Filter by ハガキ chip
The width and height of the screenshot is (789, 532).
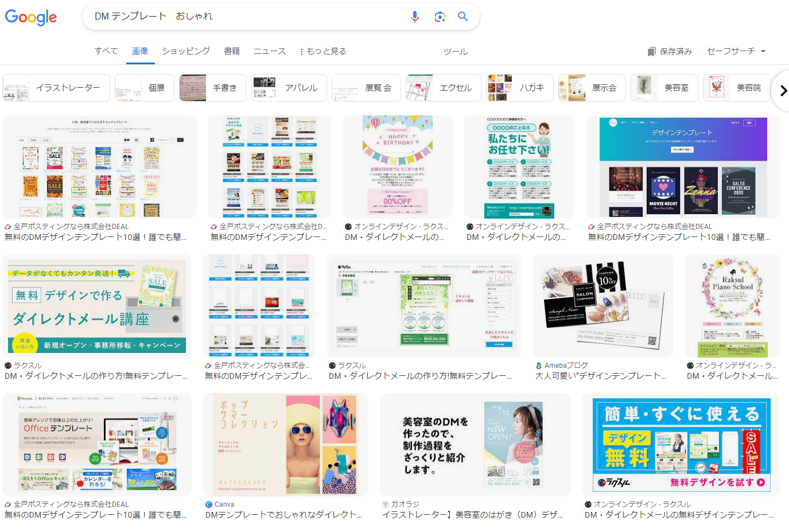click(x=520, y=88)
